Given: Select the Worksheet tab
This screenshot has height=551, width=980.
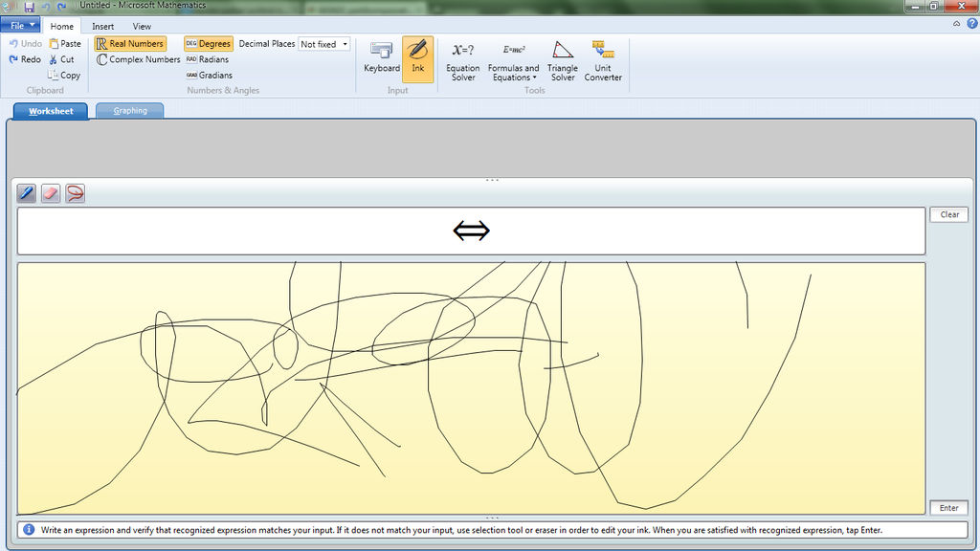Looking at the screenshot, I should 51,111.
